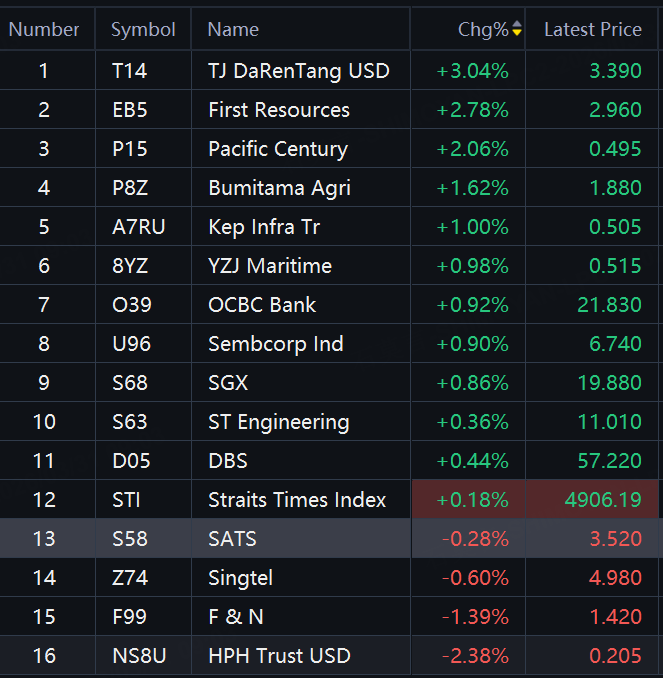Select OCBC Bank stock name
Viewport: 663px width, 678px height.
(x=262, y=304)
